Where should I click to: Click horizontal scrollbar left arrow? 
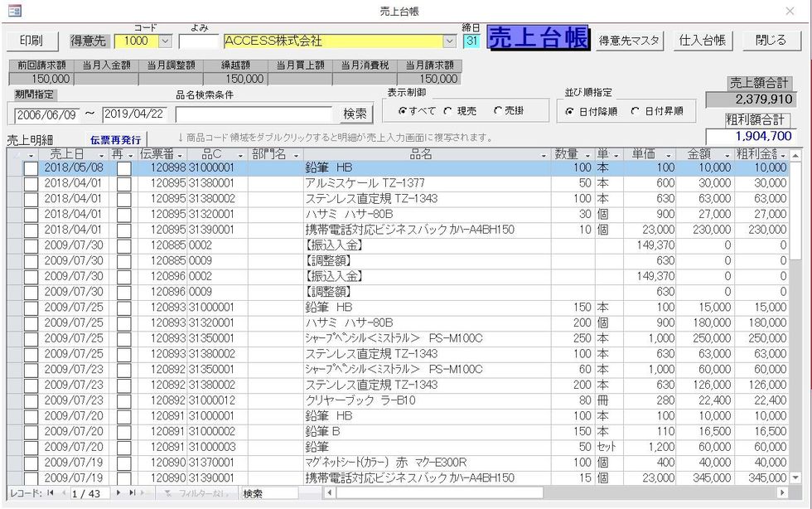(x=330, y=493)
